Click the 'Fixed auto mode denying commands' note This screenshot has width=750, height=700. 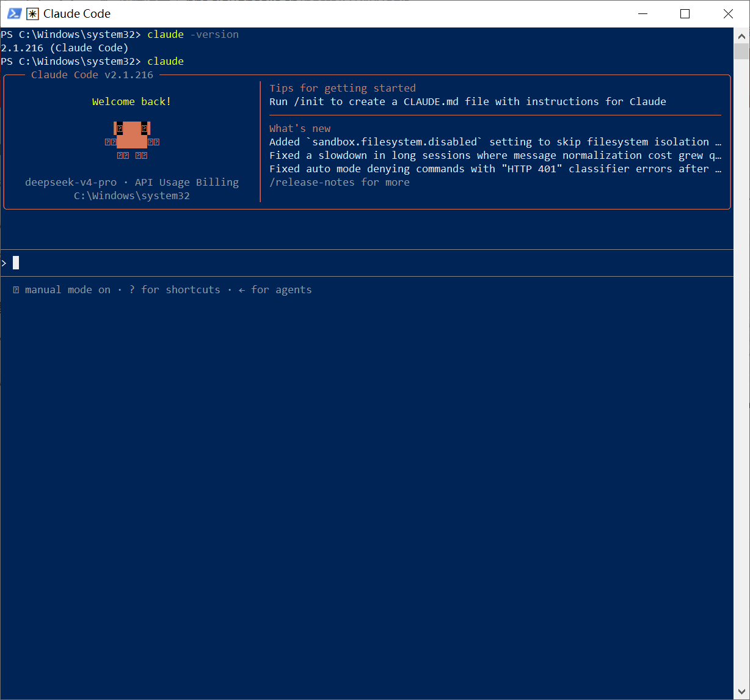495,169
